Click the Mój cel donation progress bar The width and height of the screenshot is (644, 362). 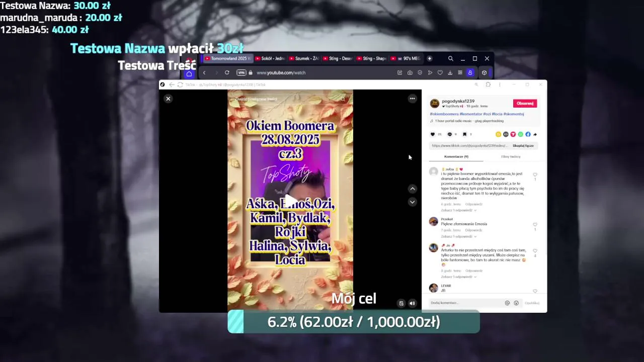point(354,322)
